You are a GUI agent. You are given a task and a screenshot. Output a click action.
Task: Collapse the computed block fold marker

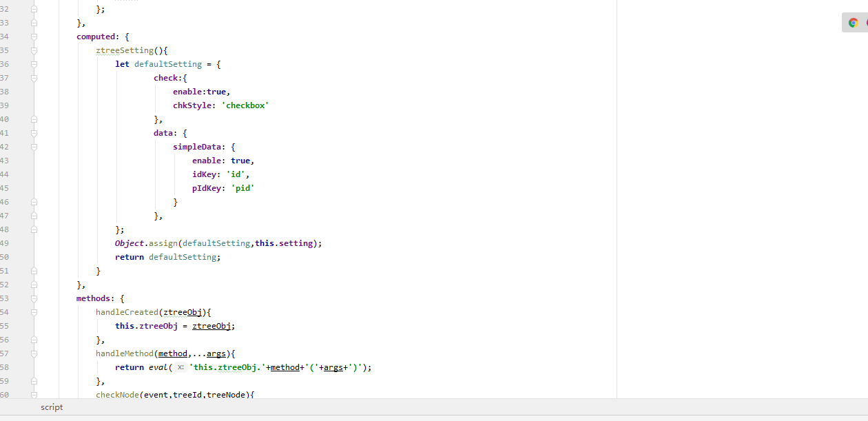click(x=33, y=36)
